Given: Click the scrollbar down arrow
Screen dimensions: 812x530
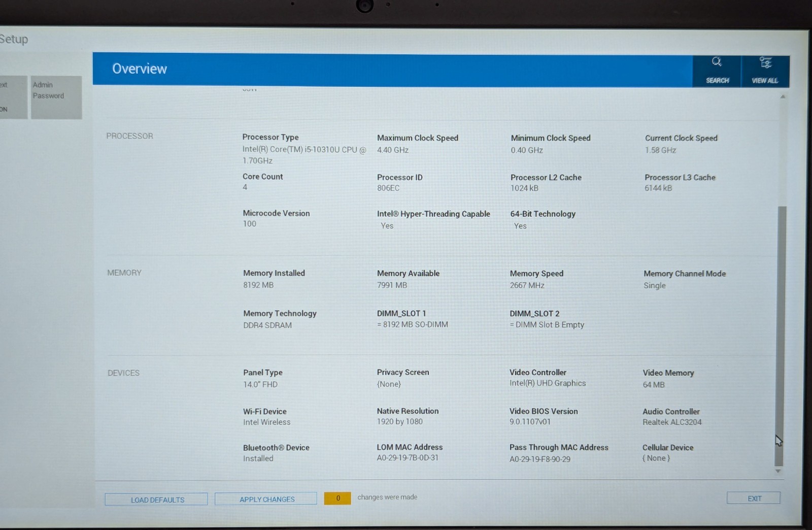Looking at the screenshot, I should (x=778, y=471).
